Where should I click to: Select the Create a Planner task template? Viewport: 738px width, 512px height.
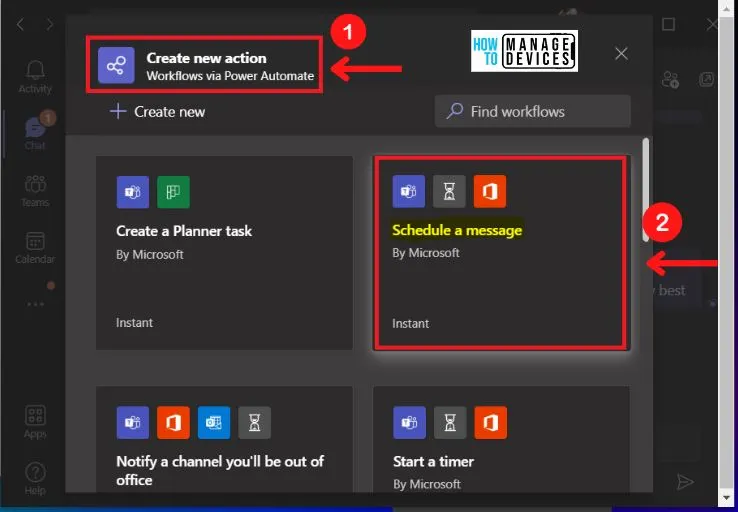point(225,253)
